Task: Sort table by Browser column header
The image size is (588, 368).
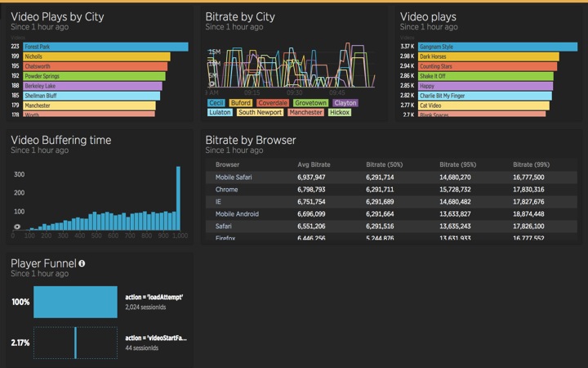Action: [227, 164]
